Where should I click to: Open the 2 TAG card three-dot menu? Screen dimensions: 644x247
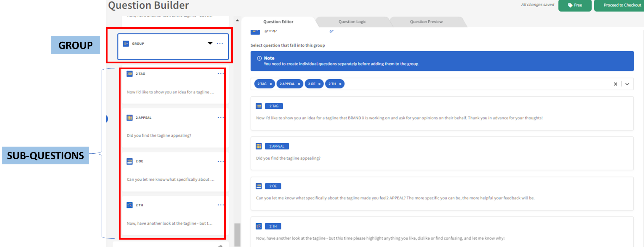click(220, 74)
